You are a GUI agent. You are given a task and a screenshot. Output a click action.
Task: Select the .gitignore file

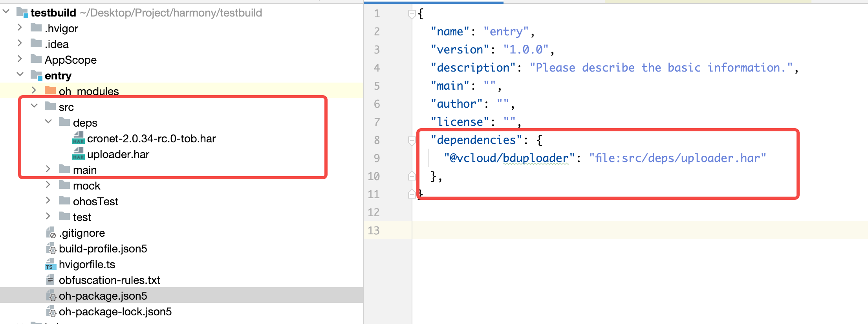pyautogui.click(x=82, y=233)
